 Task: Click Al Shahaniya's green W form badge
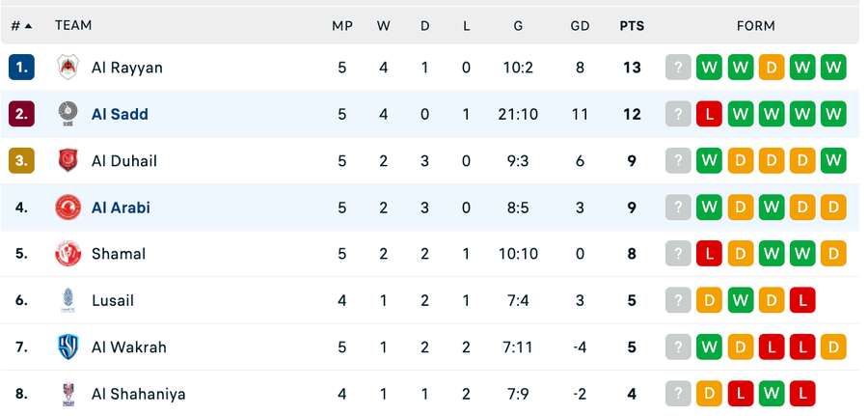click(x=772, y=395)
